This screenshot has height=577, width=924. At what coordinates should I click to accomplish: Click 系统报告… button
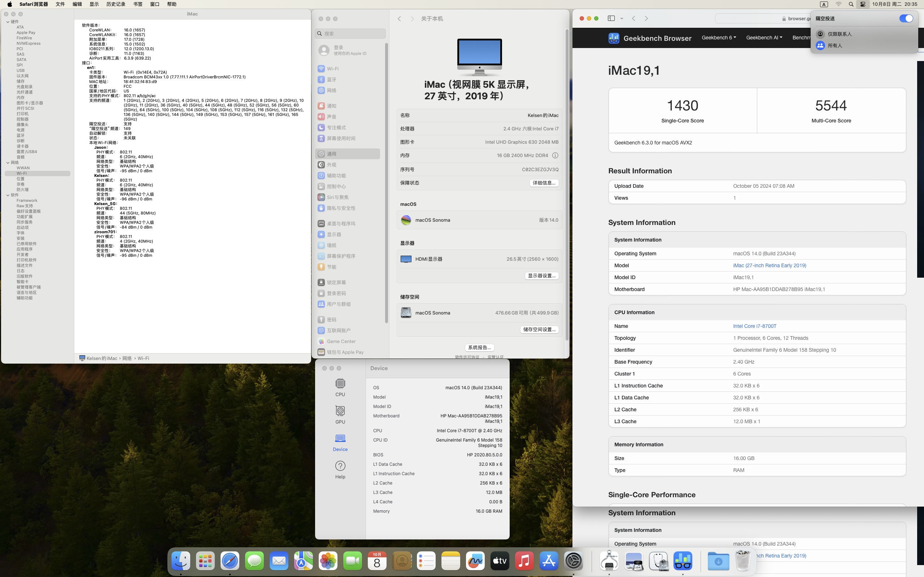click(x=479, y=348)
